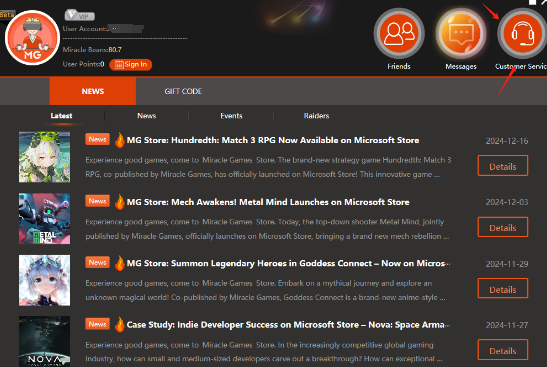547x367 pixels.
Task: Click the fire icon beside Case Study headline
Action: 119,325
